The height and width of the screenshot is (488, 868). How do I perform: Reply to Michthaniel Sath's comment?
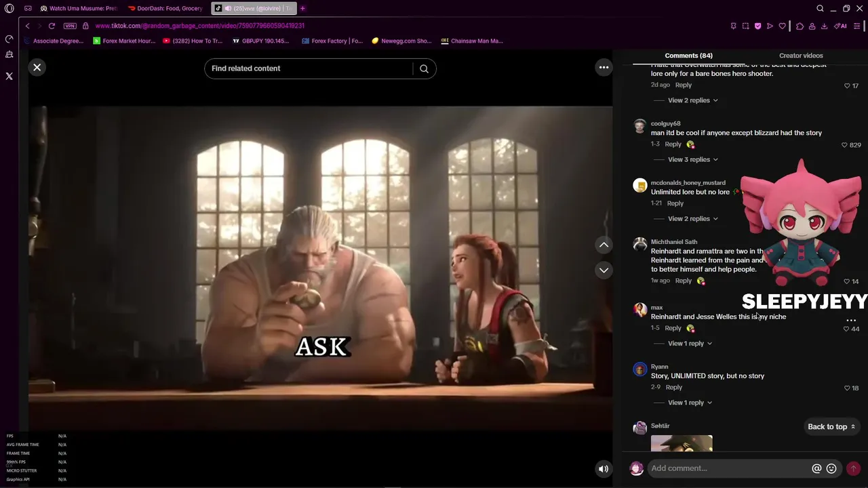684,281
